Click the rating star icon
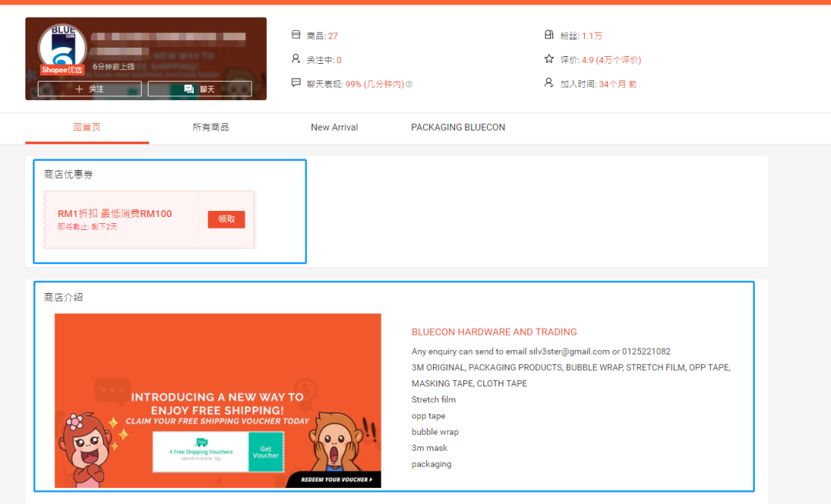 [x=549, y=58]
